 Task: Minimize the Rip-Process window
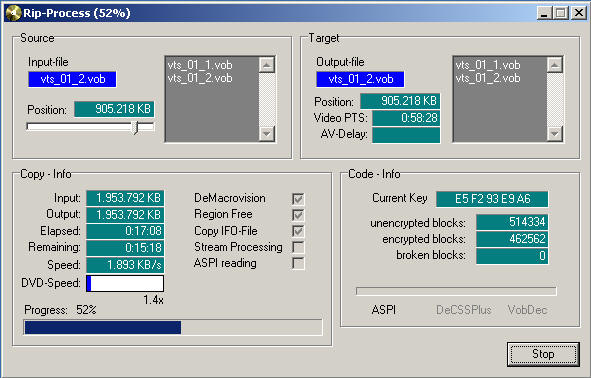(544, 13)
